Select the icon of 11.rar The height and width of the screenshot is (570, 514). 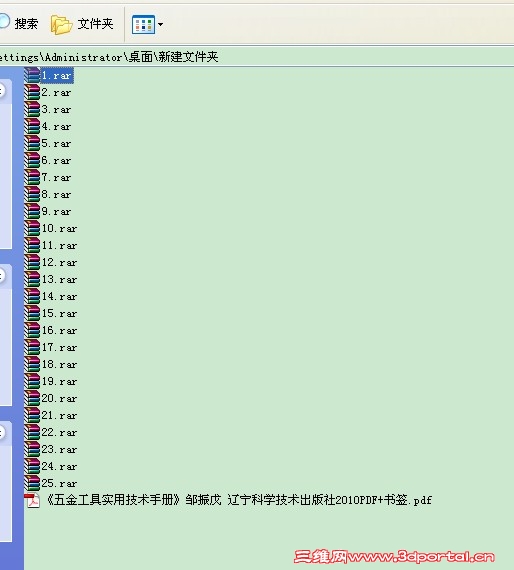pos(32,245)
